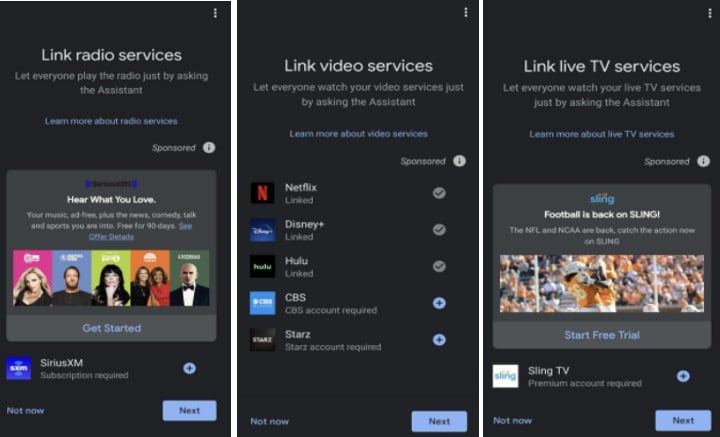
Task: Toggle the Netflix linked checkmark
Action: click(x=439, y=193)
